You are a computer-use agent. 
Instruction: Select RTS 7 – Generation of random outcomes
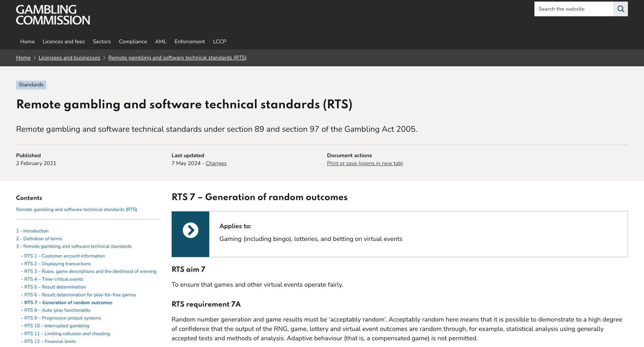68,302
